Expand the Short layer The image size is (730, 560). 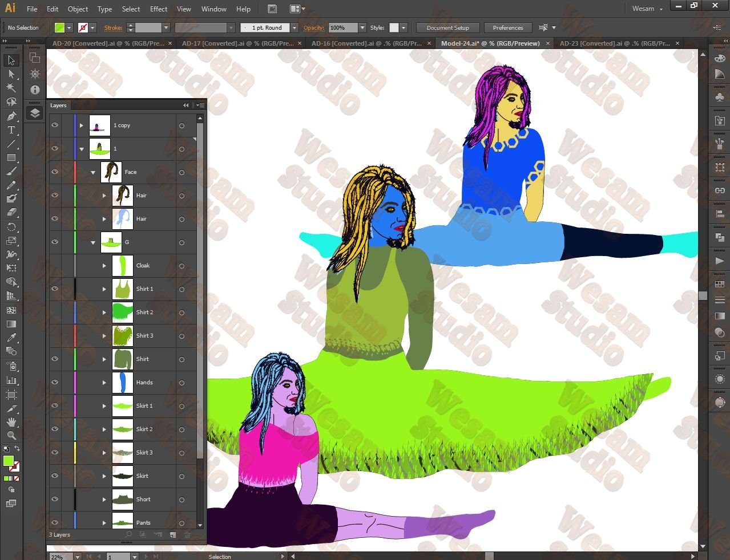[x=104, y=500]
